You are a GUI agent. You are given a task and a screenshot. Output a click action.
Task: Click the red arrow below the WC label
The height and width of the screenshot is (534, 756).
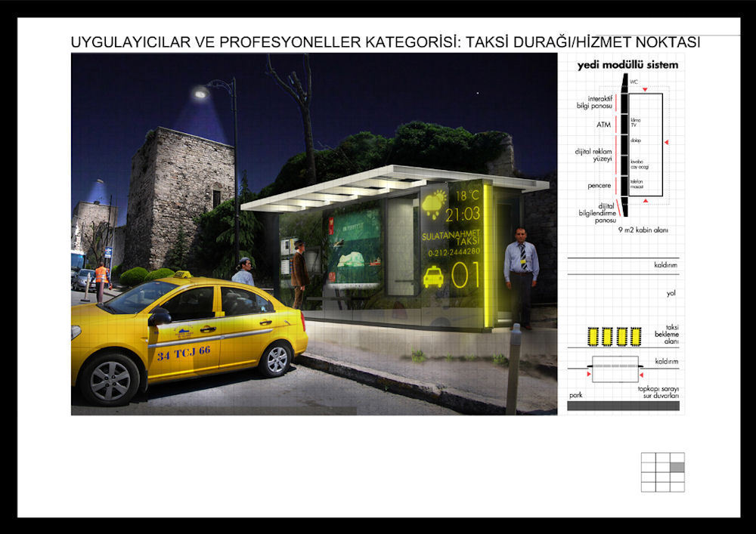[x=645, y=90]
